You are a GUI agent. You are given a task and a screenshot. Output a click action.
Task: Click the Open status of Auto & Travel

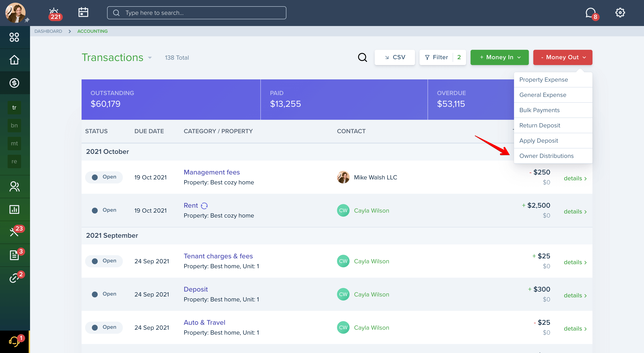(104, 327)
